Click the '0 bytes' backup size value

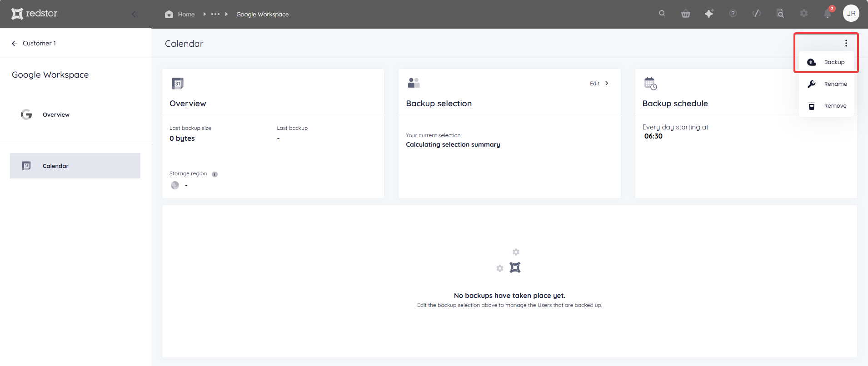click(x=182, y=138)
